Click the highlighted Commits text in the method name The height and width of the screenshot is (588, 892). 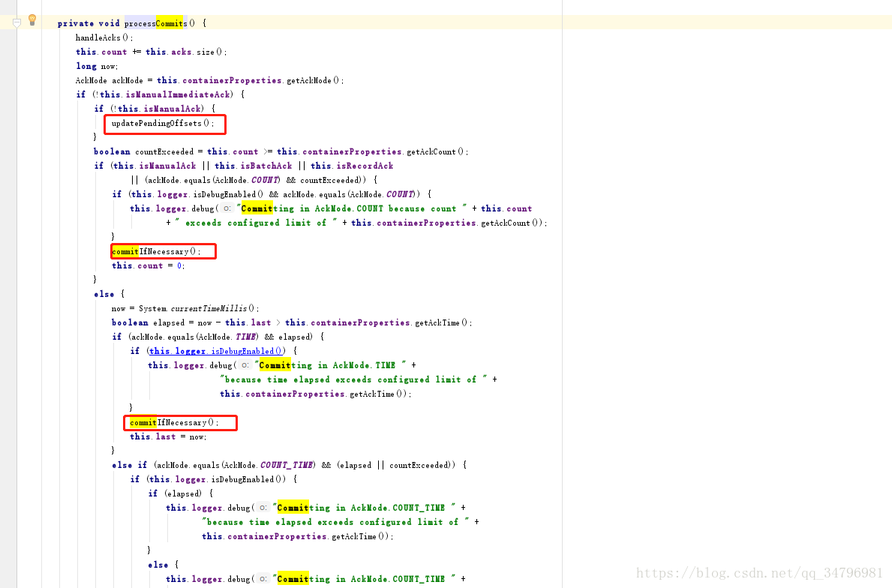(x=171, y=22)
